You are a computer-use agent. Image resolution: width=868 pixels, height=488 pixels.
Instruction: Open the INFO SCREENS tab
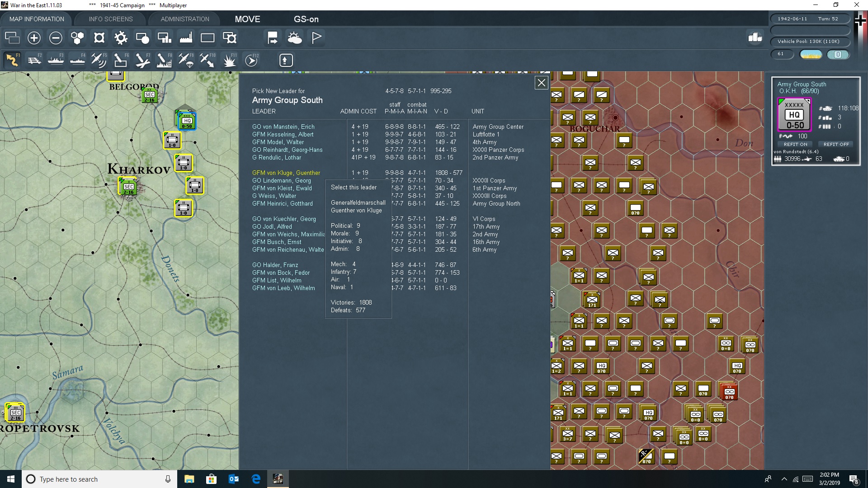tap(111, 19)
